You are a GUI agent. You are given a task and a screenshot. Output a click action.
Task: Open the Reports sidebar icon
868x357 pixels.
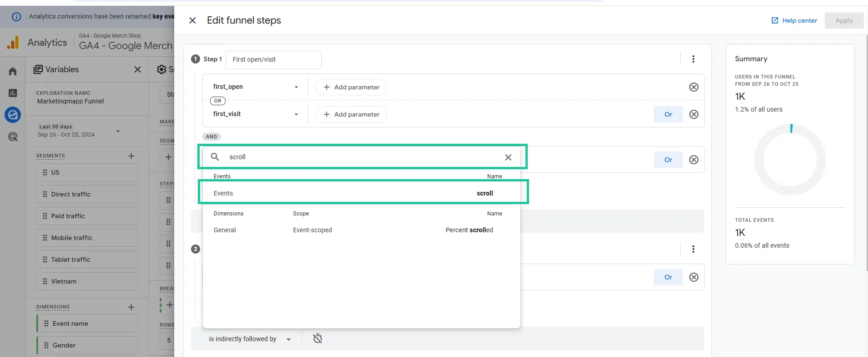pos(13,93)
